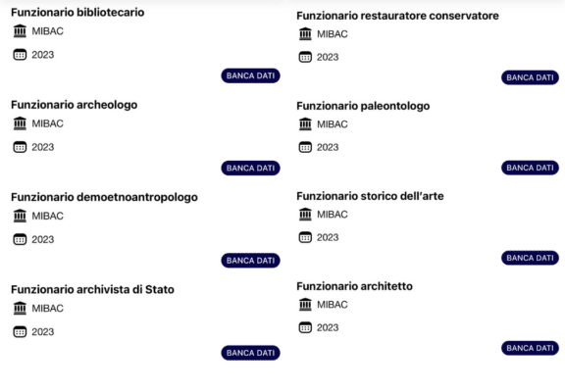Open the Funzionario architetto title

(x=354, y=286)
